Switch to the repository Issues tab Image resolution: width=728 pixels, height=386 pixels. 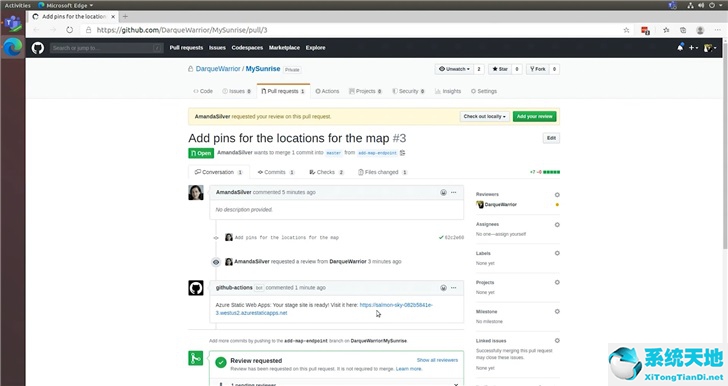237,91
